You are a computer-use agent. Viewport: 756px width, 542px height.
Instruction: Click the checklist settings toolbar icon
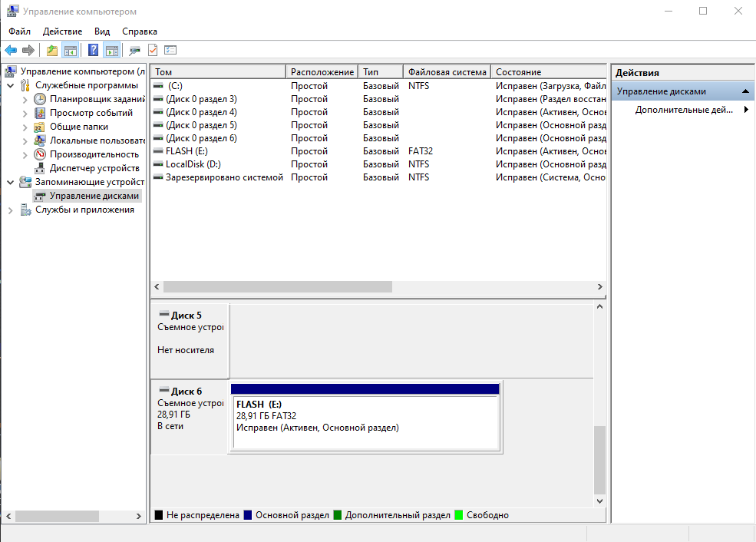[170, 51]
